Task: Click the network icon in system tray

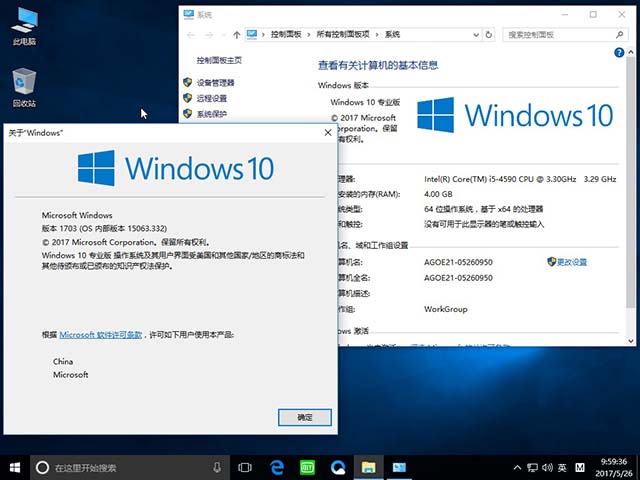Action: coord(532,467)
